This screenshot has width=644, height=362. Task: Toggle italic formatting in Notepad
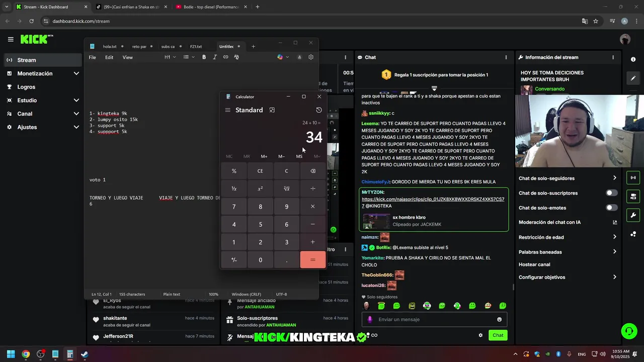215,57
